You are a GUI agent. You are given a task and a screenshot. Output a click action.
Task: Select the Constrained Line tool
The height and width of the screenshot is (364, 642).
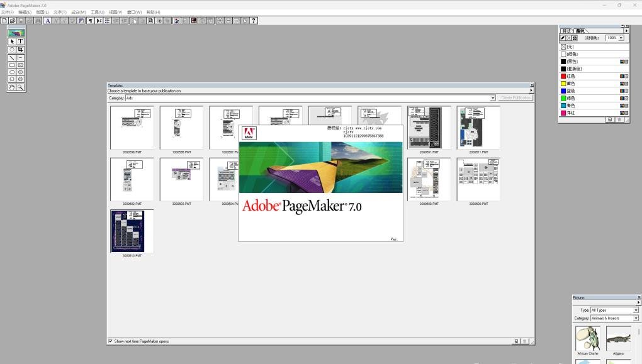click(x=21, y=58)
